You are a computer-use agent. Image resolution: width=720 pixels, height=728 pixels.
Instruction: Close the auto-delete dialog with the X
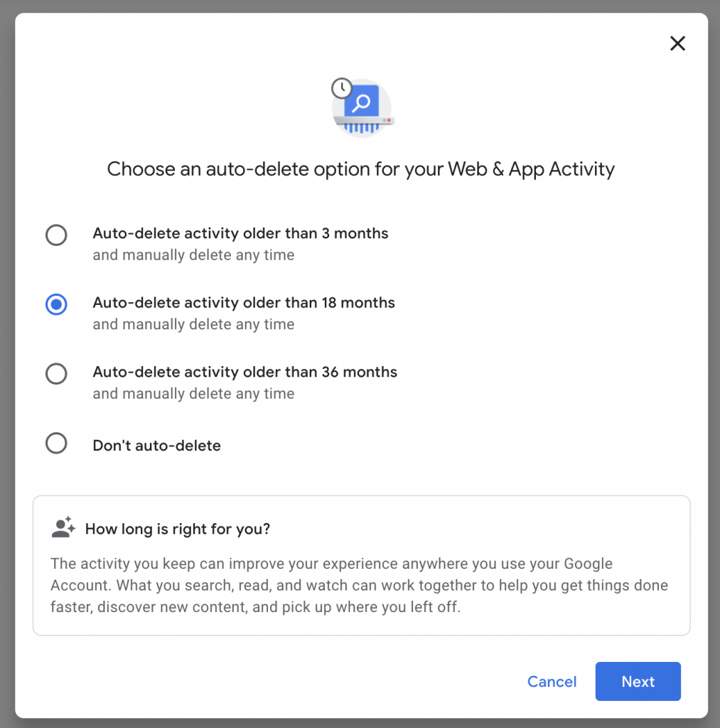click(x=677, y=44)
